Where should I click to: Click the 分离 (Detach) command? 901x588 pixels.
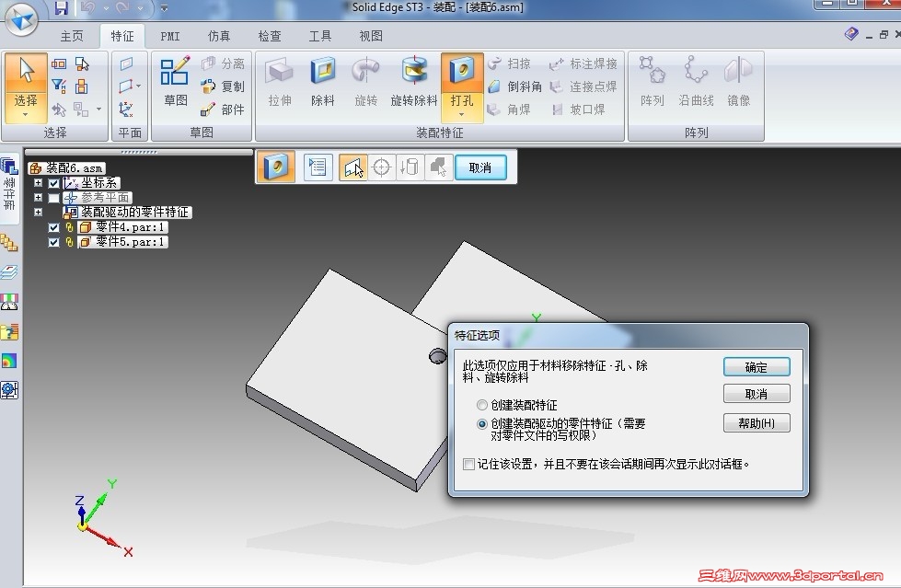pyautogui.click(x=223, y=63)
